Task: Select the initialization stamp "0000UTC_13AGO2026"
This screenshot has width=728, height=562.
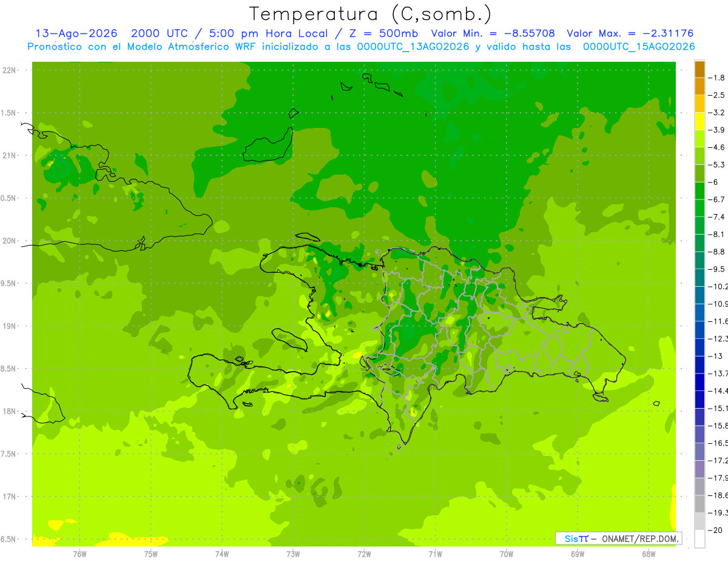Action: [413, 47]
